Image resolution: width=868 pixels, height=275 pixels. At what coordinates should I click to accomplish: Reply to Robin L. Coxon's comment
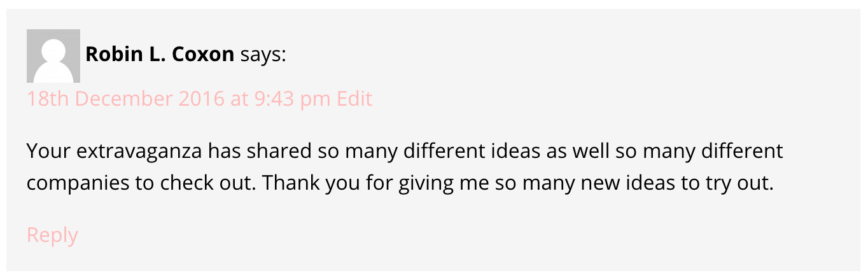click(52, 235)
